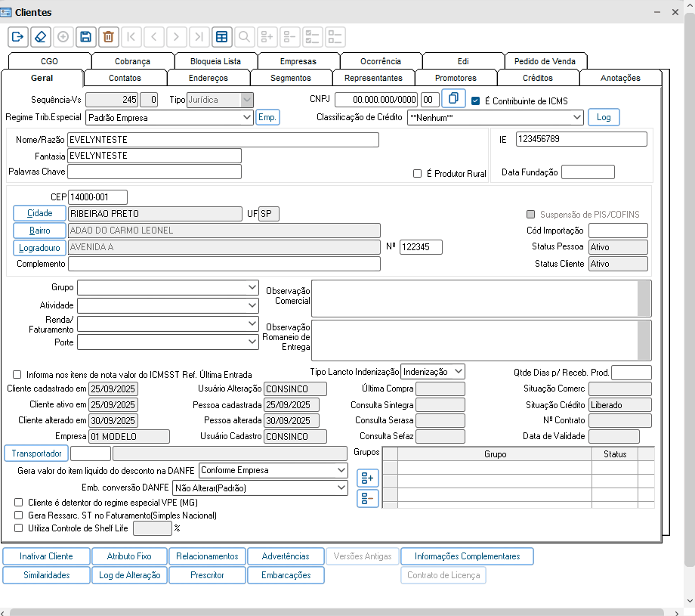The width and height of the screenshot is (695, 616).
Task: Click the remove row icon beside Grupos table
Action: (368, 498)
